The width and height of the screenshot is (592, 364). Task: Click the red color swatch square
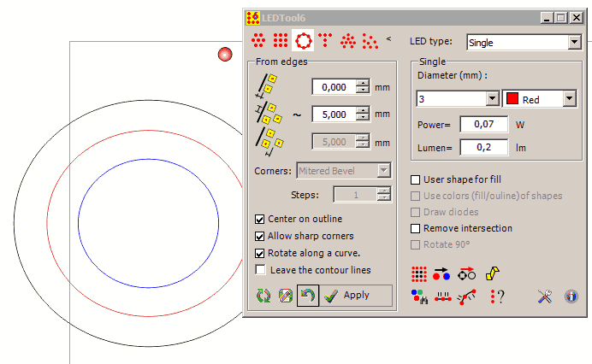click(x=512, y=98)
